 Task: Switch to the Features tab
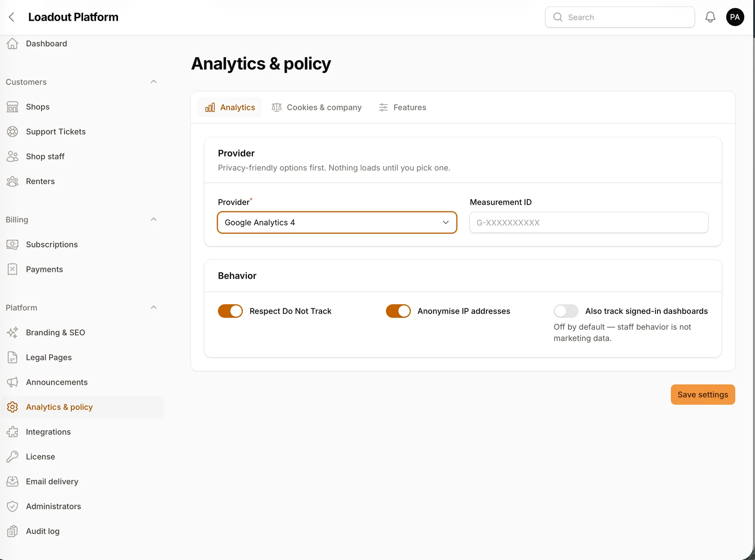(x=402, y=107)
